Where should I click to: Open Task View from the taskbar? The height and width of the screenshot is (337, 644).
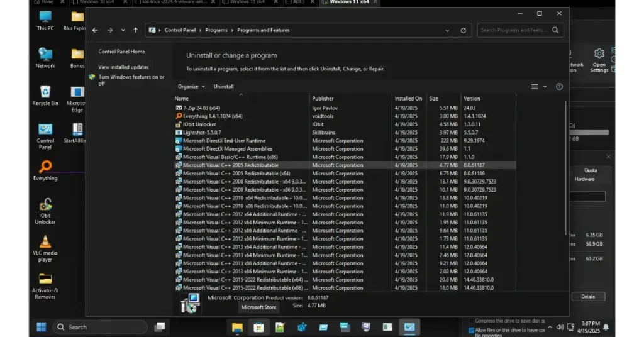pos(159,327)
